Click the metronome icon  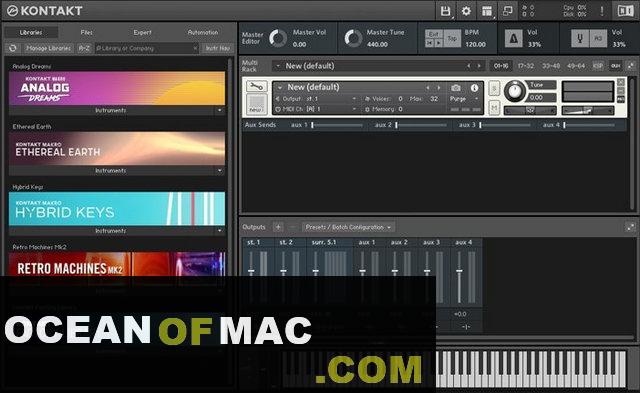pyautogui.click(x=513, y=39)
